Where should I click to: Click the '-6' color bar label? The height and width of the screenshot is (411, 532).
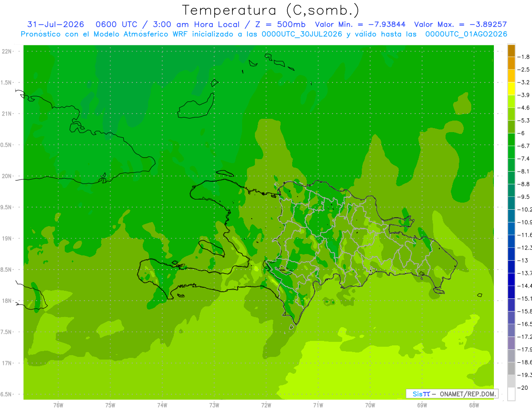pos(521,133)
